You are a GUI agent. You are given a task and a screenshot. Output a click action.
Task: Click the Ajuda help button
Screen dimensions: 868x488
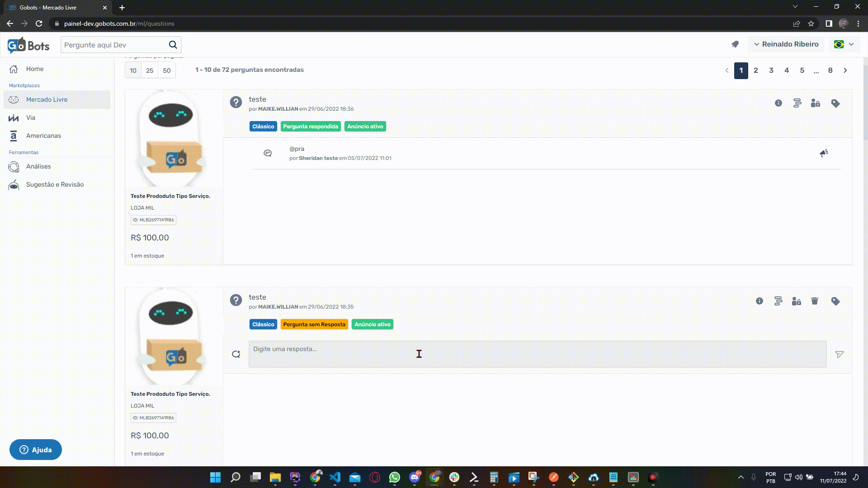36,450
